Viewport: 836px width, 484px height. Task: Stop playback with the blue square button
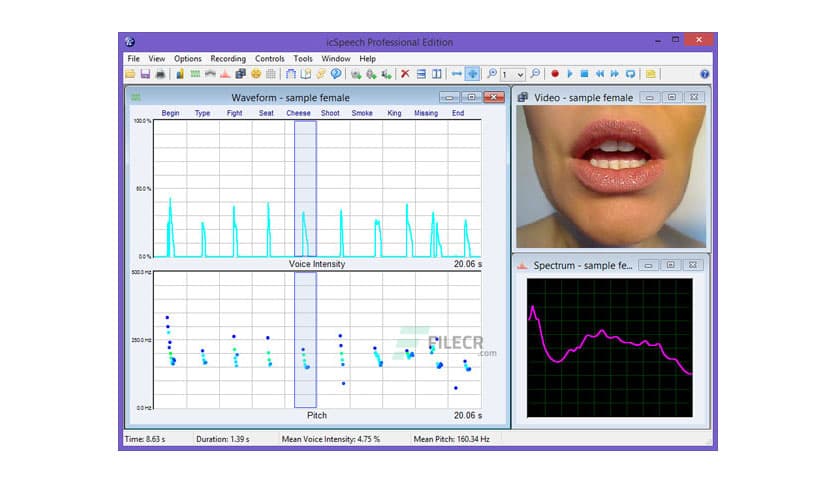click(x=584, y=74)
